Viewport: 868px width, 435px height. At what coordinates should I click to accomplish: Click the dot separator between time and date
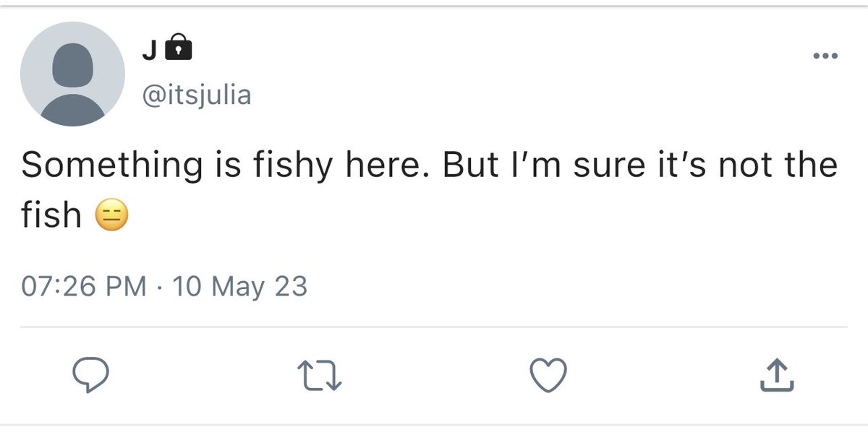(158, 287)
